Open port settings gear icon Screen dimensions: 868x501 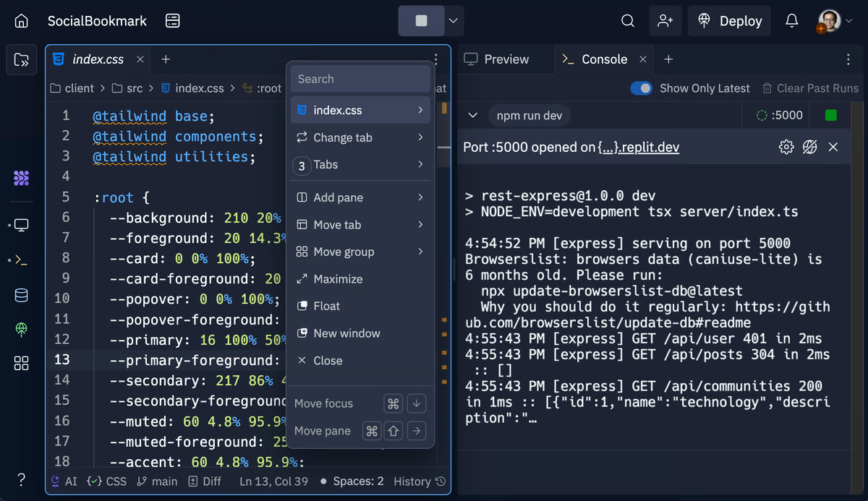[x=786, y=147]
